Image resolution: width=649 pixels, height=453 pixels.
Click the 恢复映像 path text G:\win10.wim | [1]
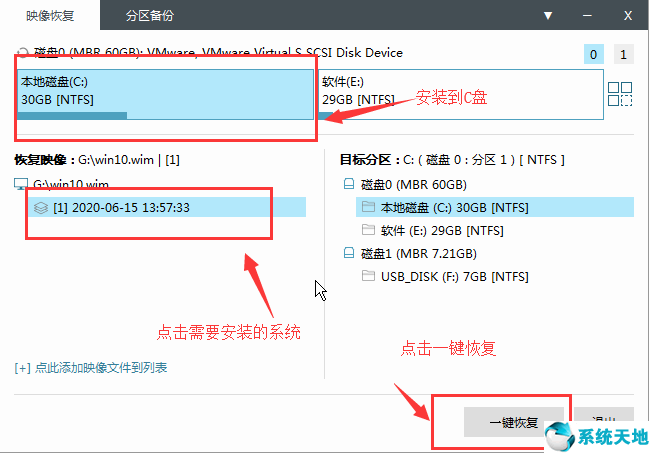pyautogui.click(x=129, y=160)
